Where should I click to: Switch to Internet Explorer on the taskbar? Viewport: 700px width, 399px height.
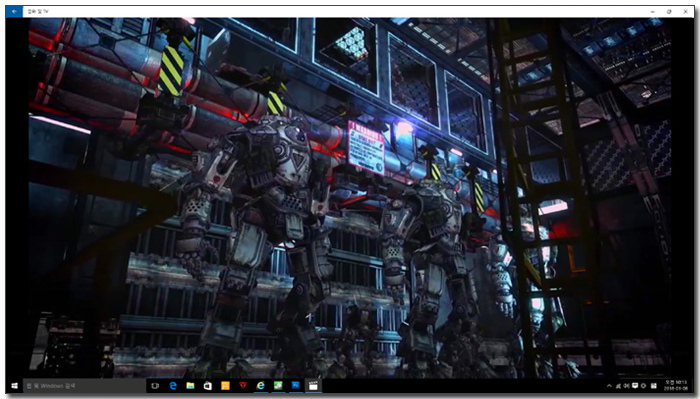[x=260, y=386]
